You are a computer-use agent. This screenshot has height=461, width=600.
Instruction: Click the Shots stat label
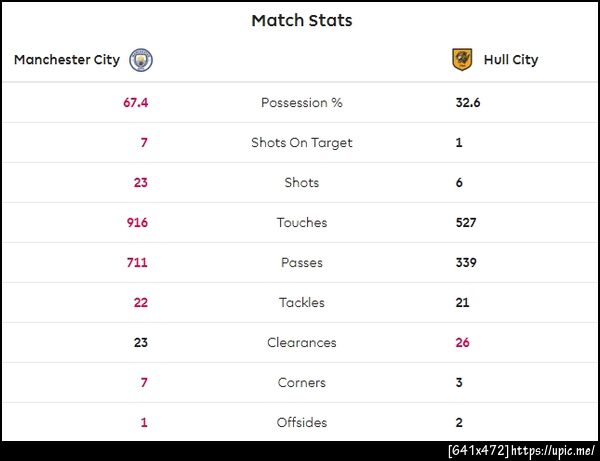301,183
